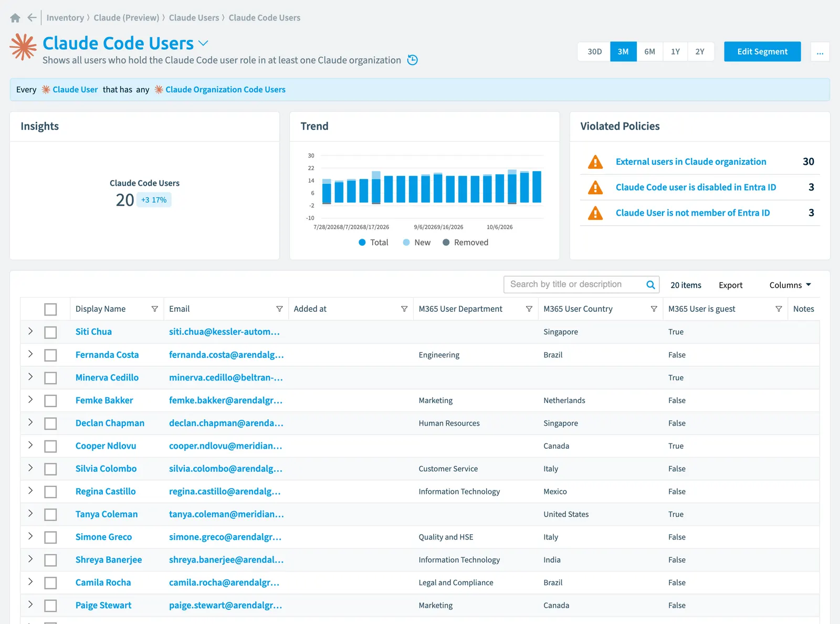Toggle the Removed series legend dot
The image size is (840, 624).
pyautogui.click(x=446, y=242)
